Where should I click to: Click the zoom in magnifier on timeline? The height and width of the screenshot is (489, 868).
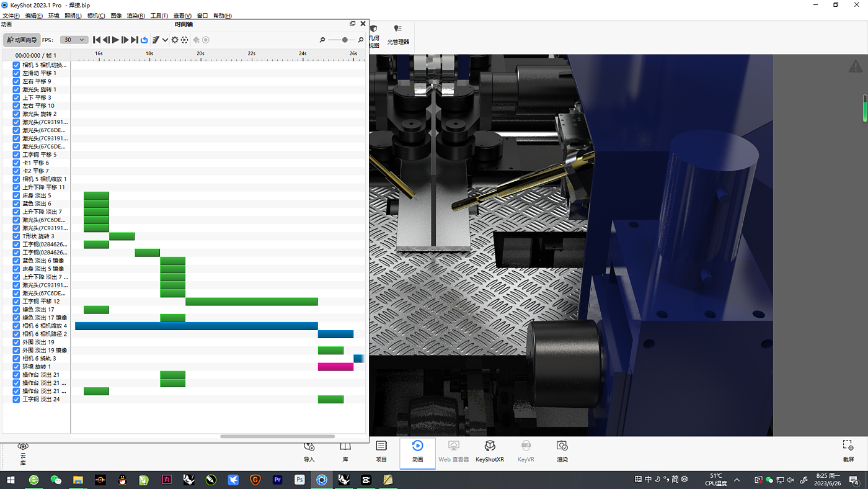361,40
